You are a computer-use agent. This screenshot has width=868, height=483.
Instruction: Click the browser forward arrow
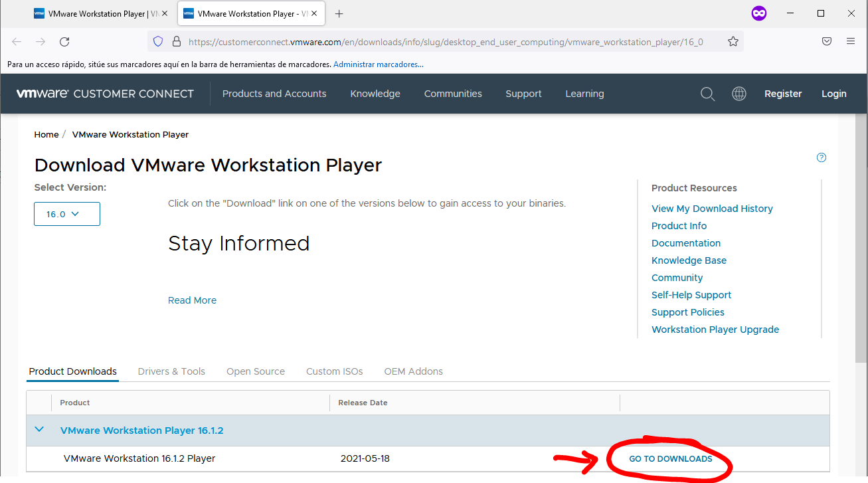(41, 41)
